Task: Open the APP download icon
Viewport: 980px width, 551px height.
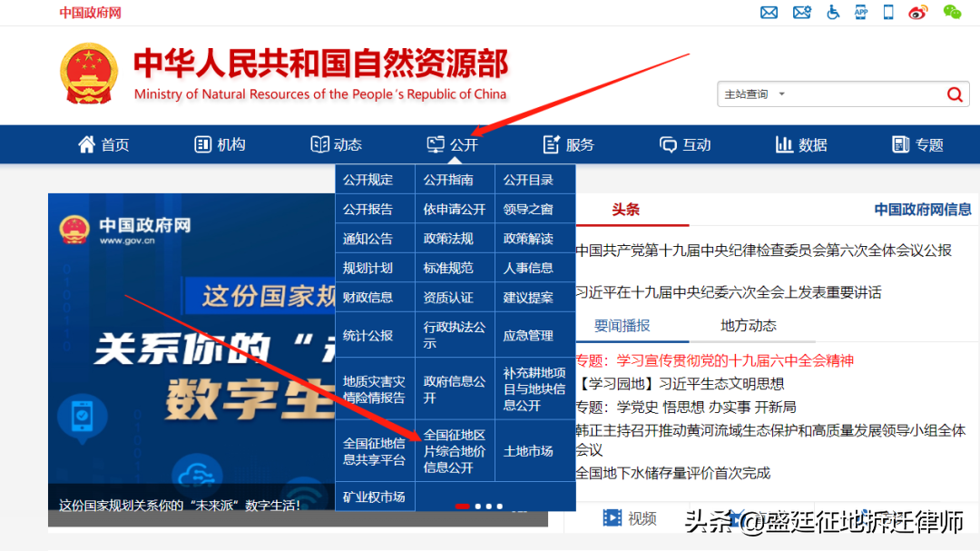Action: [x=860, y=13]
